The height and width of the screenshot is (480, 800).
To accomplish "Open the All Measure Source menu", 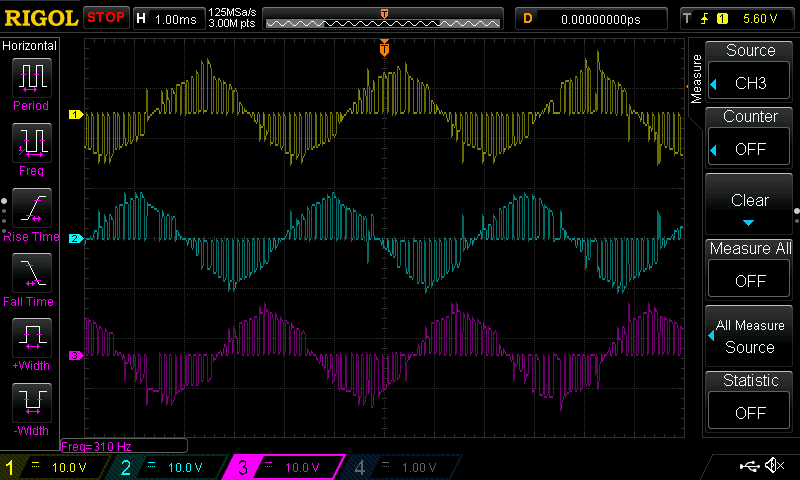I will point(749,336).
